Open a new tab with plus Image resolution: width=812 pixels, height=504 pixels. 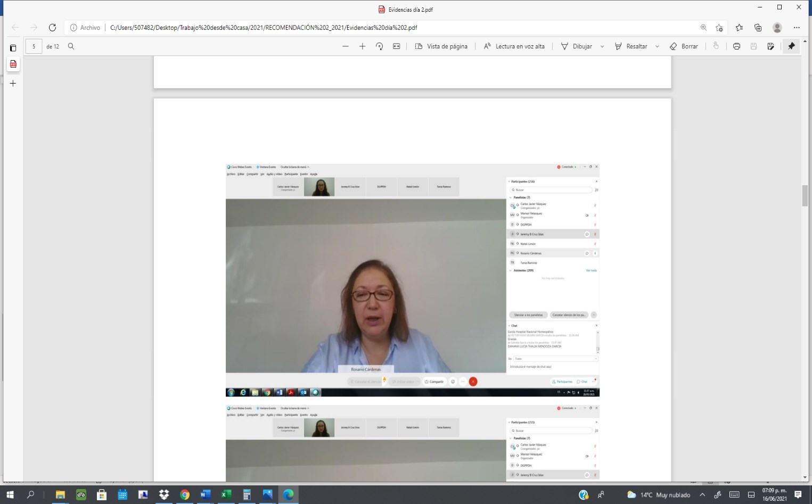click(13, 84)
